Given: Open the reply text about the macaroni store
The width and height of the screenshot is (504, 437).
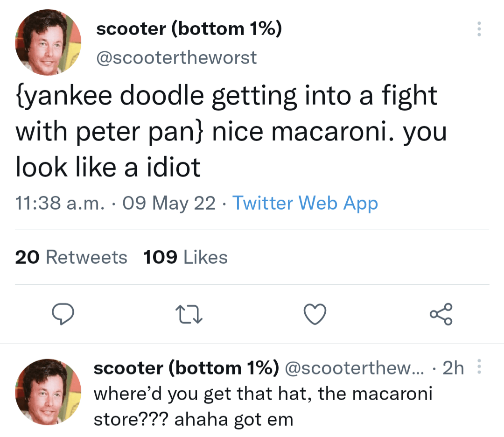Looking at the screenshot, I should point(263,406).
